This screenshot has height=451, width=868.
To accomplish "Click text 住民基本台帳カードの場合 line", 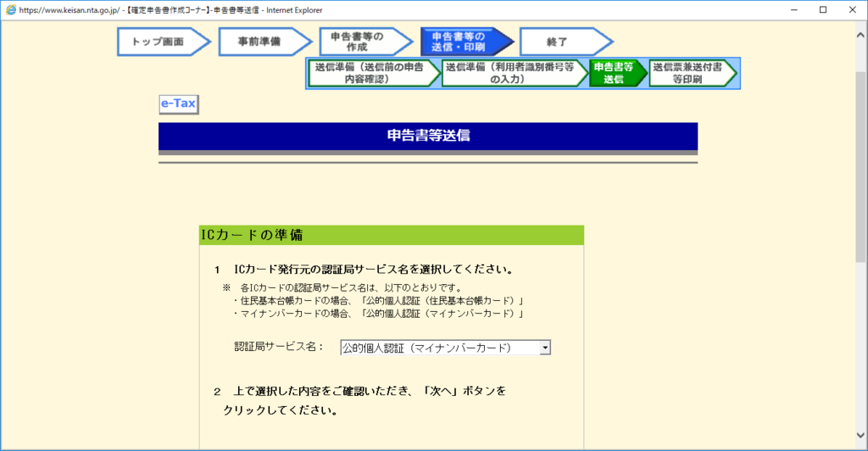I will click(x=377, y=300).
